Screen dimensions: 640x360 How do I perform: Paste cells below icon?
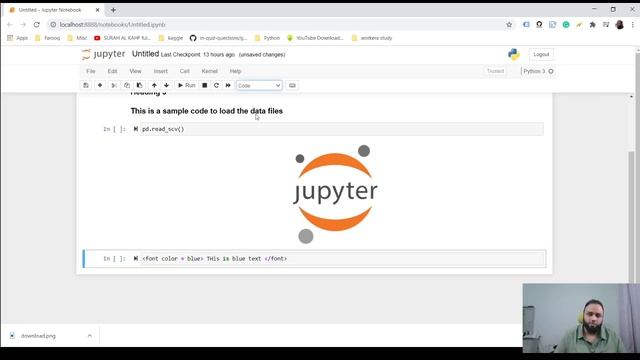coord(140,85)
